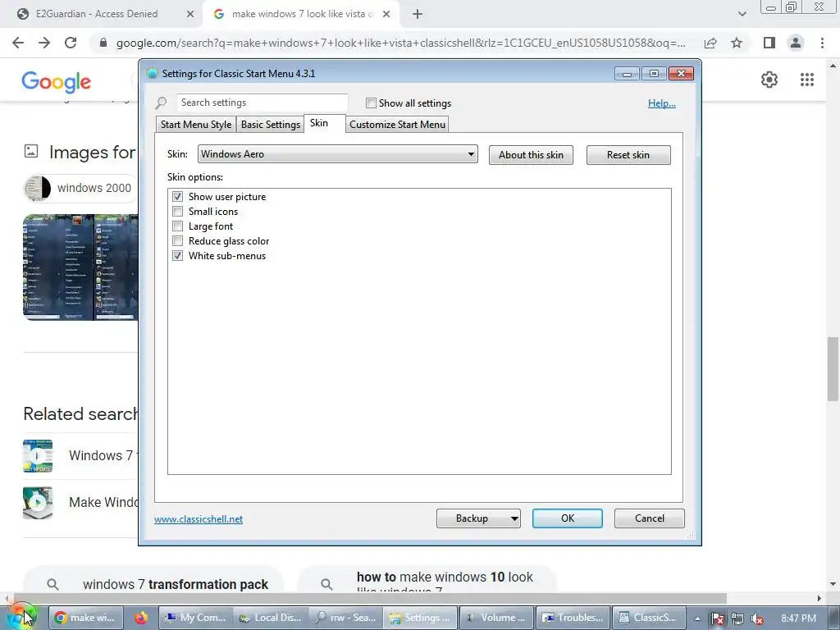The width and height of the screenshot is (840, 630).
Task: Switch to the Basic Settings tab
Action: click(271, 125)
